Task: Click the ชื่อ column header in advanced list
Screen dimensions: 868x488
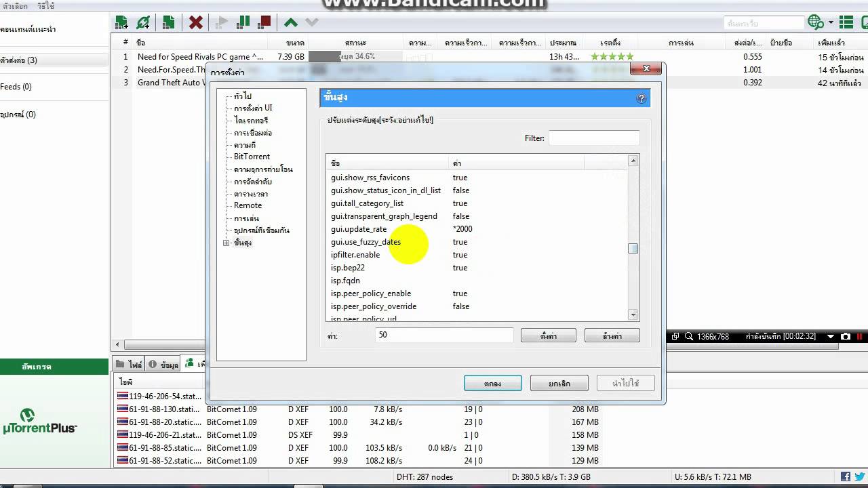Action: click(387, 163)
